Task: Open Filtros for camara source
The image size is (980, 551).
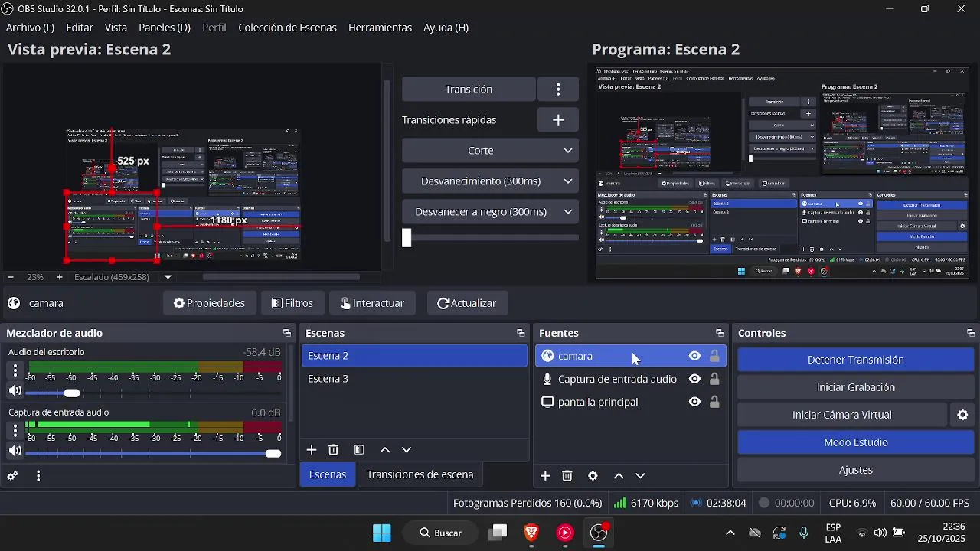Action: [x=292, y=303]
